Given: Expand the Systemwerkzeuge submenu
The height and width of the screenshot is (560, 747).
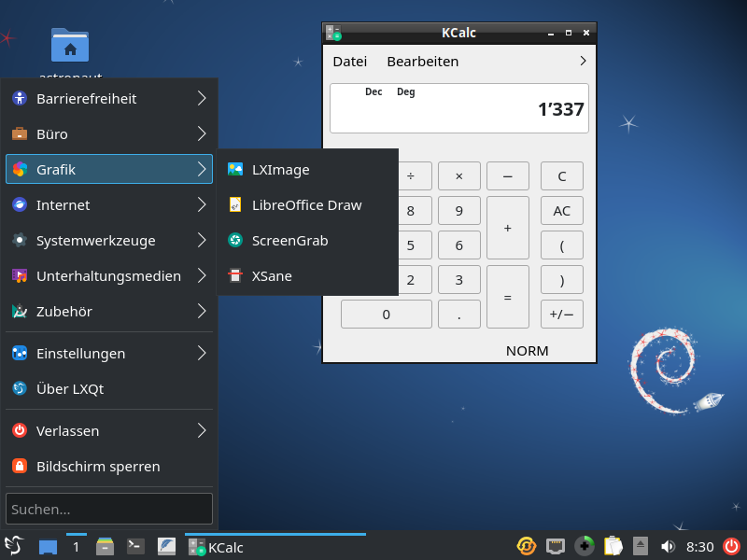Looking at the screenshot, I should (109, 241).
